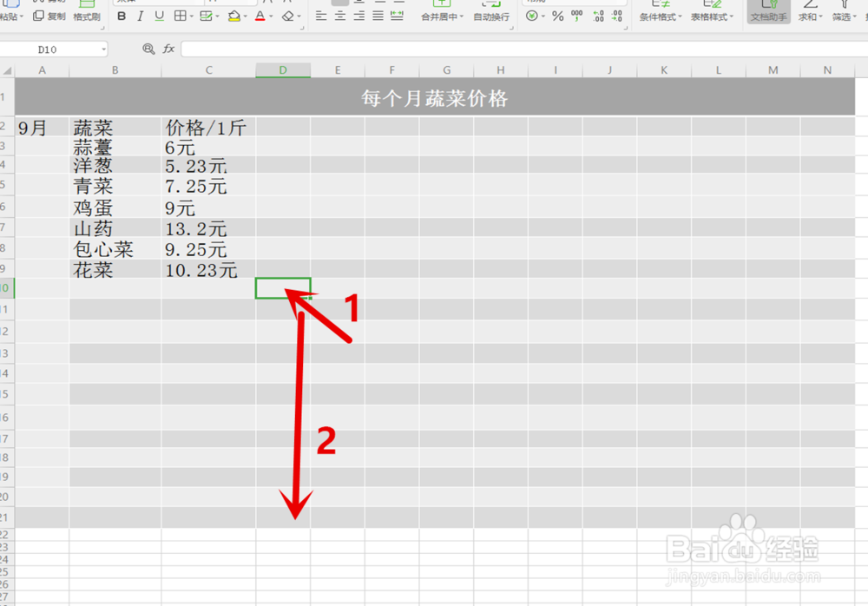Select cell 蒜薹

click(x=115, y=147)
